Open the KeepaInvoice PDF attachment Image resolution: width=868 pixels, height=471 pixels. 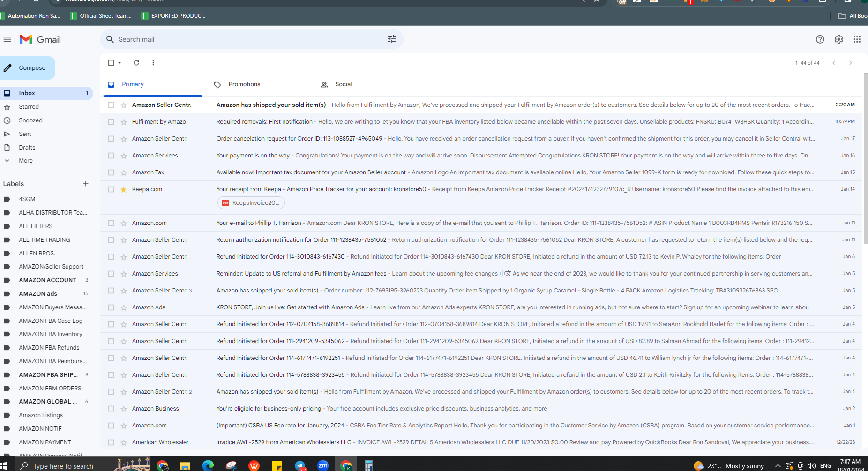[x=251, y=203]
